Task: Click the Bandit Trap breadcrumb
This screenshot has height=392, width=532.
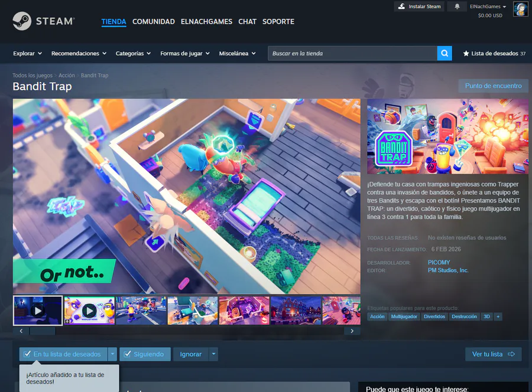Action: coord(95,76)
